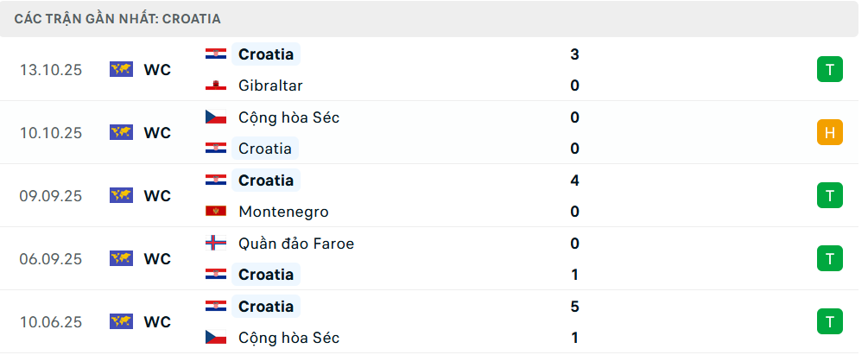Click Croatia flag in the 13.10.25 match

coord(215,54)
